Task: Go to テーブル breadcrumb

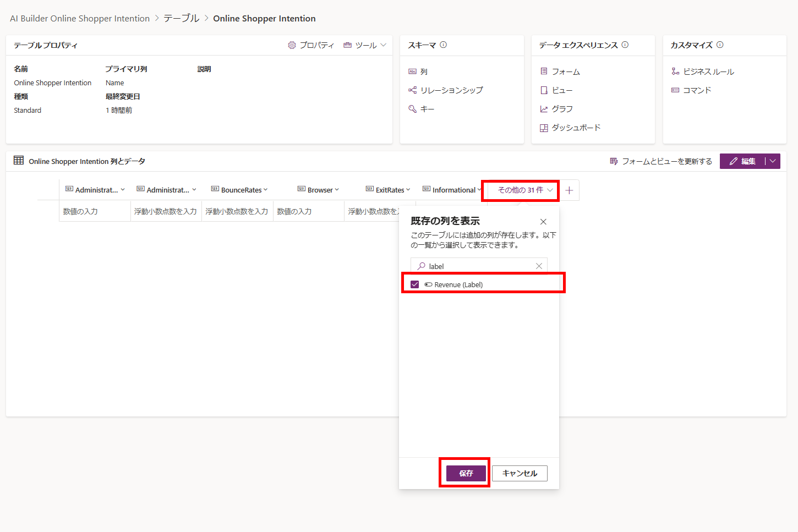Action: 181,18
